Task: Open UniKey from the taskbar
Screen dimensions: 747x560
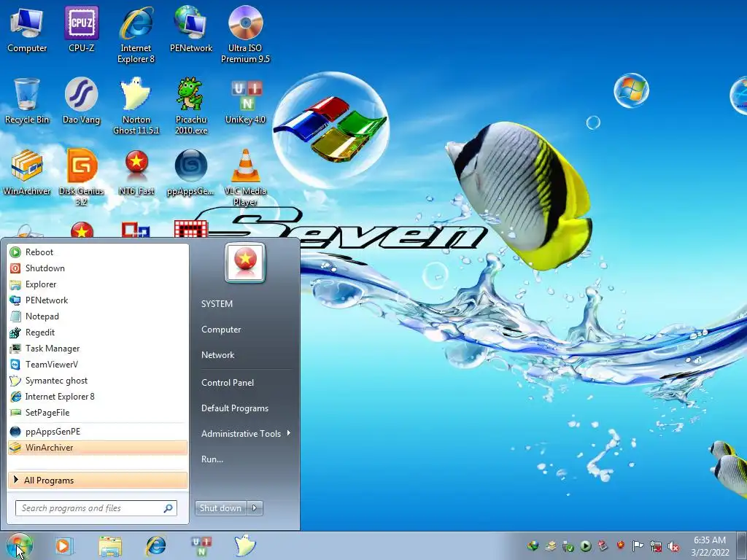Action: click(201, 545)
